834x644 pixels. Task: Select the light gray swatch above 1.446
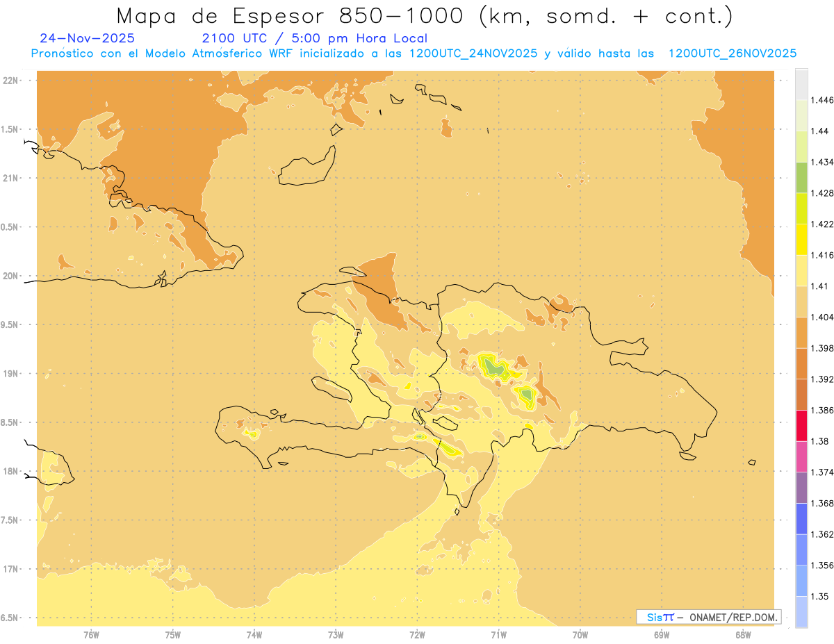[x=801, y=84]
